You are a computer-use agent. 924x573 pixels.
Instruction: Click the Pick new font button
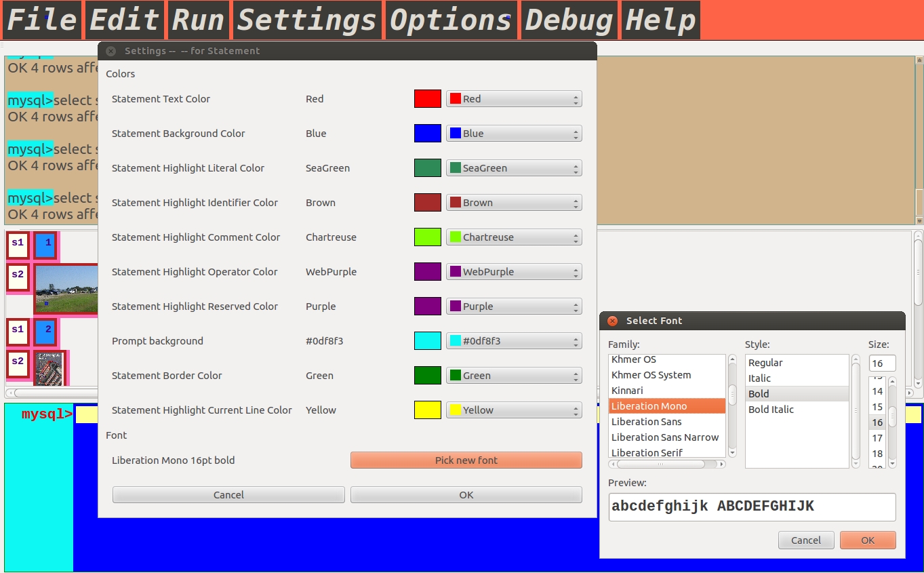coord(466,460)
